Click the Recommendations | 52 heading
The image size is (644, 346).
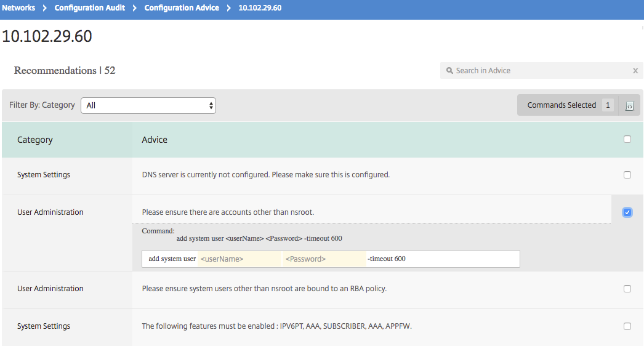[65, 71]
